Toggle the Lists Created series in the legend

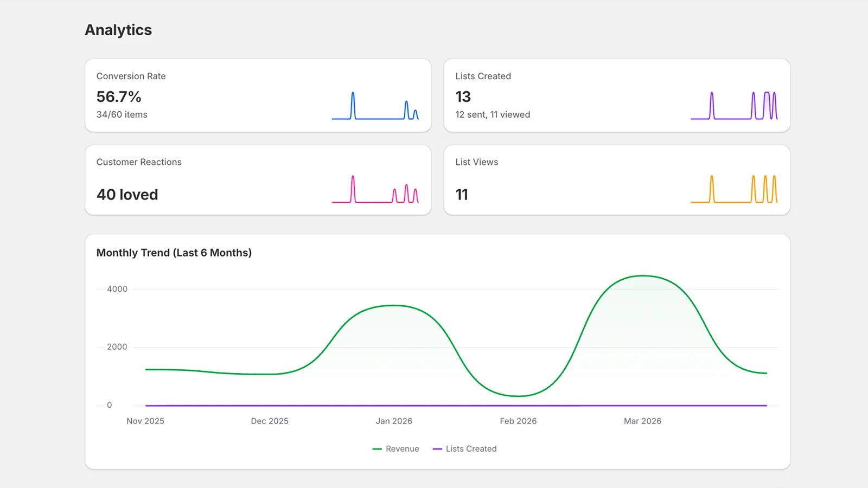(471, 448)
